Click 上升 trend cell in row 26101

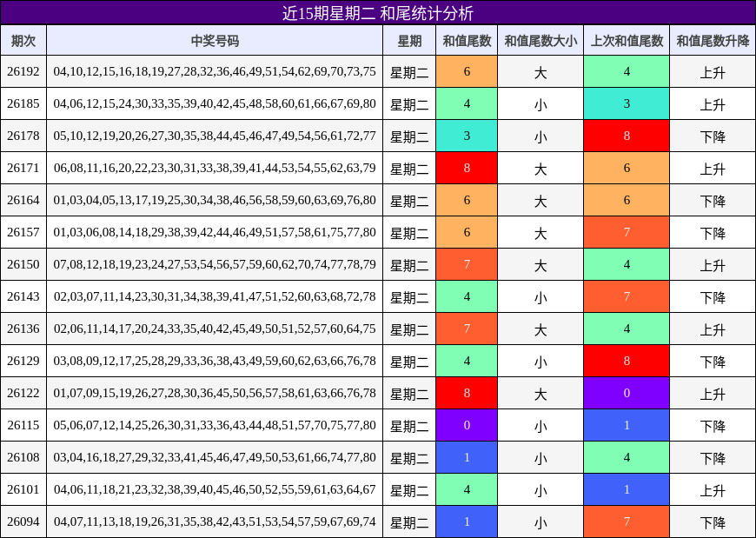(713, 489)
